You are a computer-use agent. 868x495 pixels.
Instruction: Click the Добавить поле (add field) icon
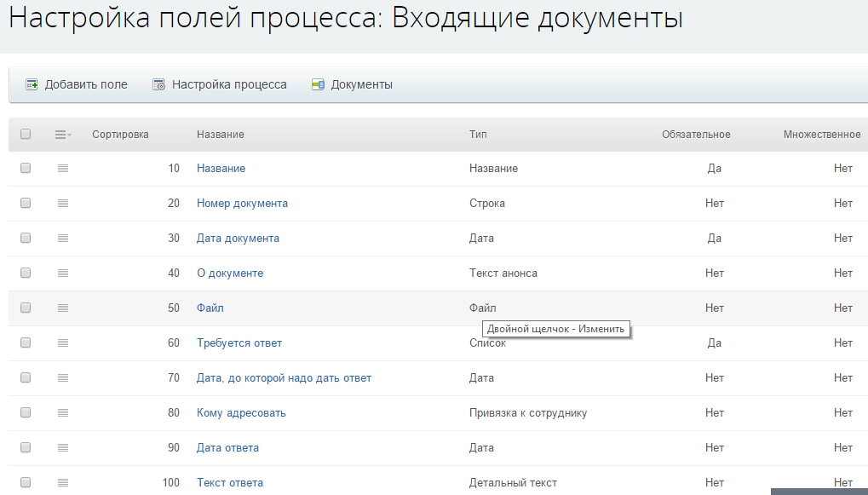pos(32,83)
